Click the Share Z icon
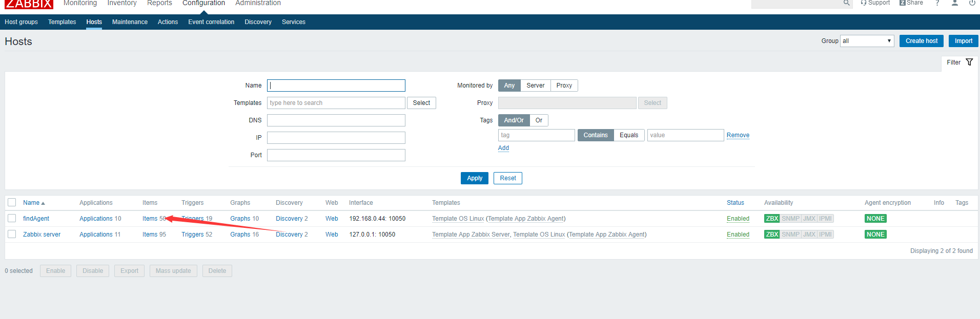The image size is (980, 319). (x=902, y=3)
